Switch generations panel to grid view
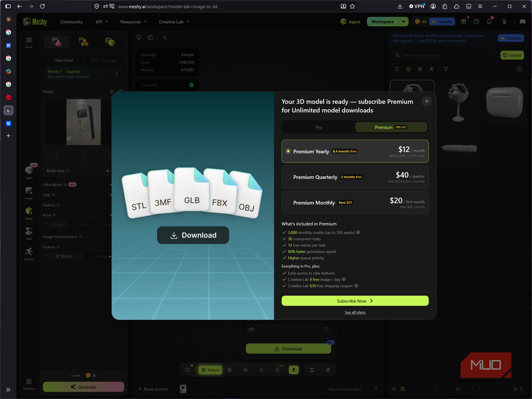The image size is (532, 399). (403, 389)
